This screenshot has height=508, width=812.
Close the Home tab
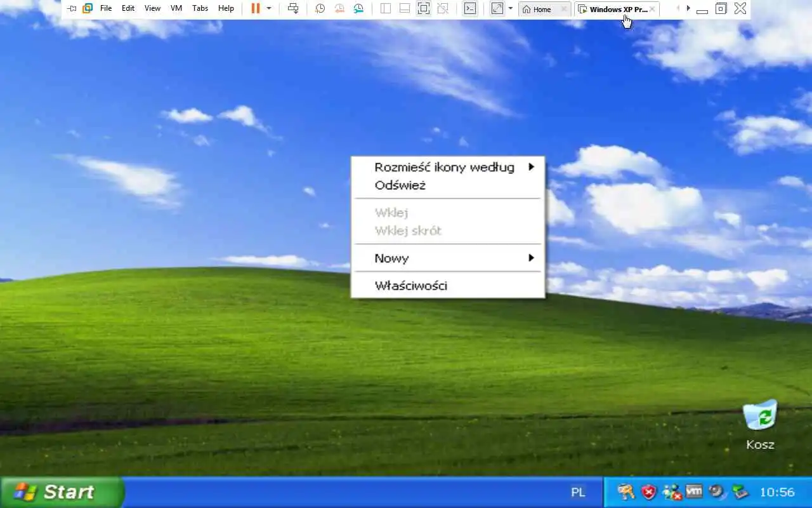coord(563,10)
